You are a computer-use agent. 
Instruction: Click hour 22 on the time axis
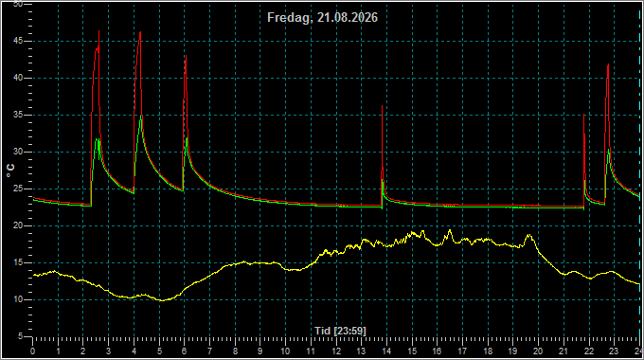pos(588,351)
